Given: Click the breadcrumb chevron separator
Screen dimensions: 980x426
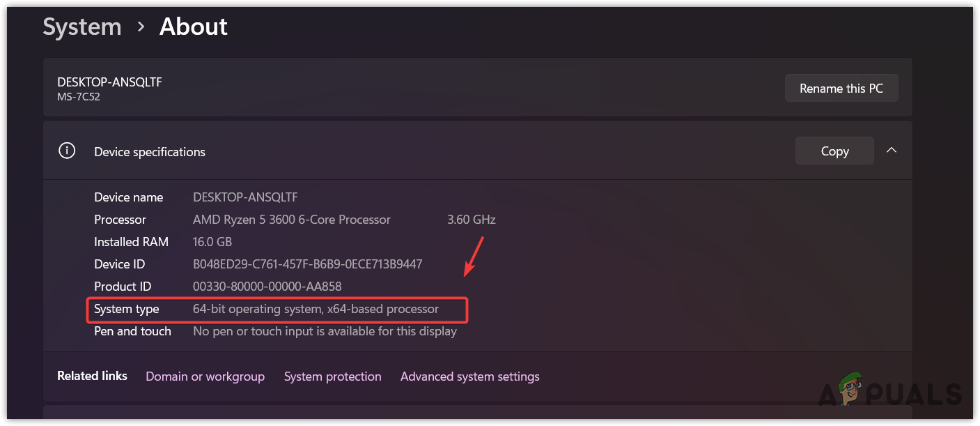Looking at the screenshot, I should pyautogui.click(x=141, y=26).
